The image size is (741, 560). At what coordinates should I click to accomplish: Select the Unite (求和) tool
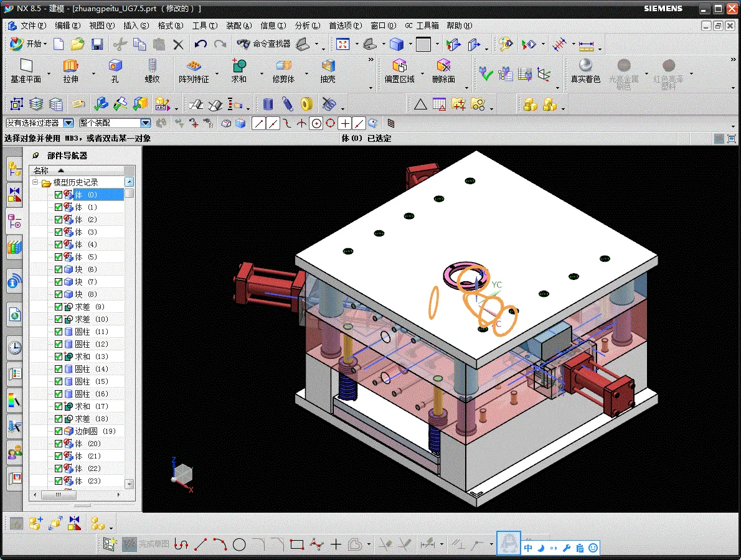(x=238, y=72)
